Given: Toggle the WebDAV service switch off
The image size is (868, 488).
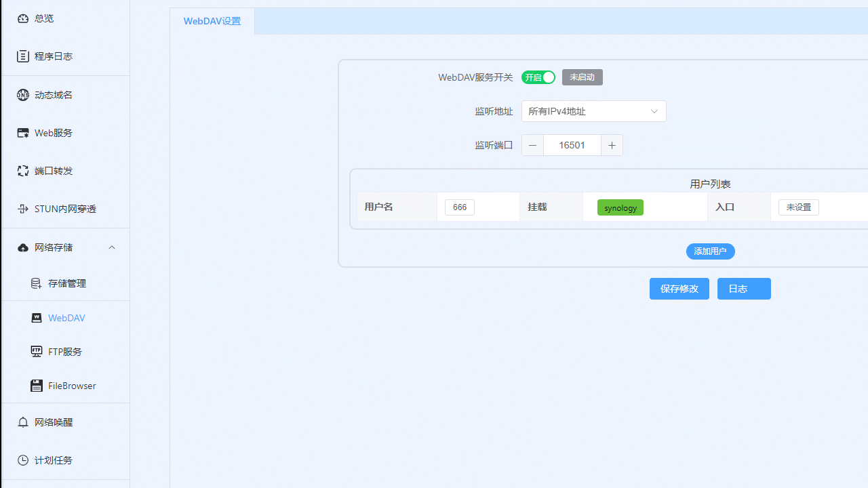Looking at the screenshot, I should [538, 77].
